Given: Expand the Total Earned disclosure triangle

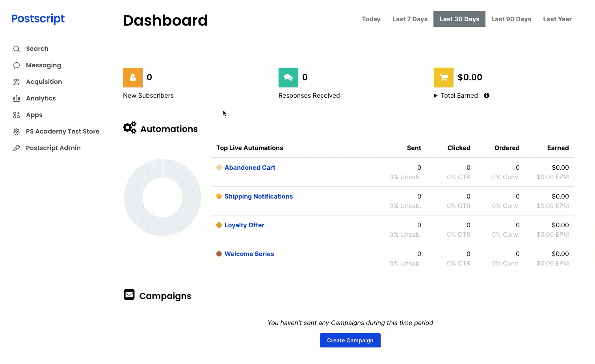Looking at the screenshot, I should point(436,95).
